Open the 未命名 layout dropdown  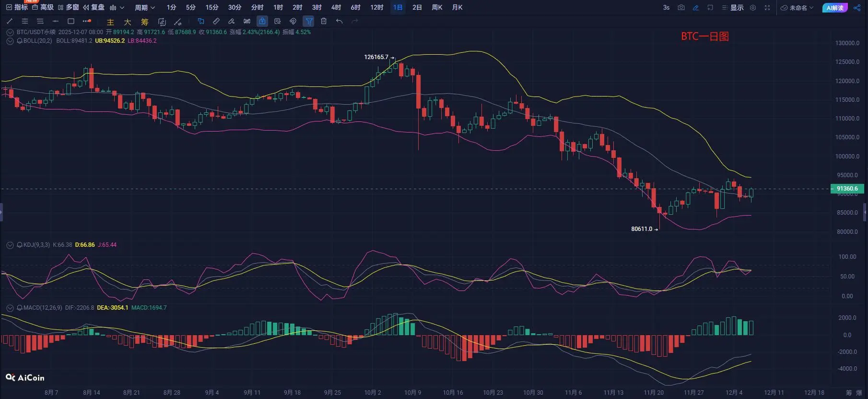(797, 8)
